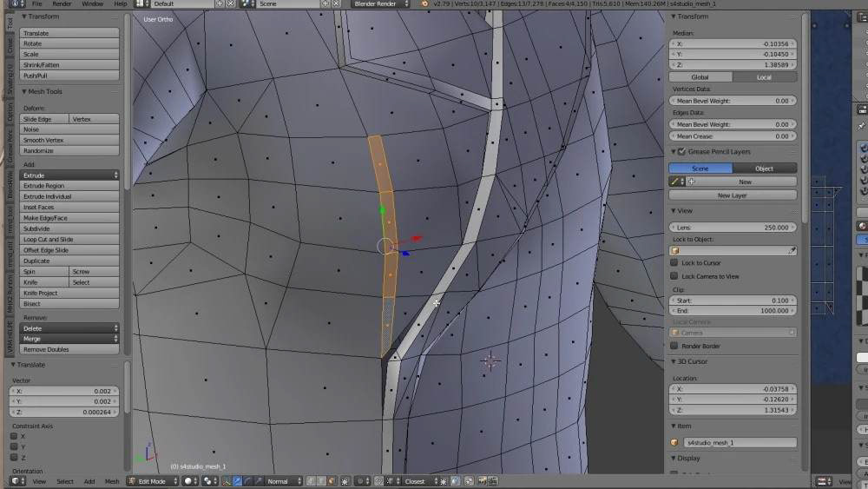
Task: Click the editor type cube icon in 3D header
Action: pyautogui.click(x=16, y=481)
